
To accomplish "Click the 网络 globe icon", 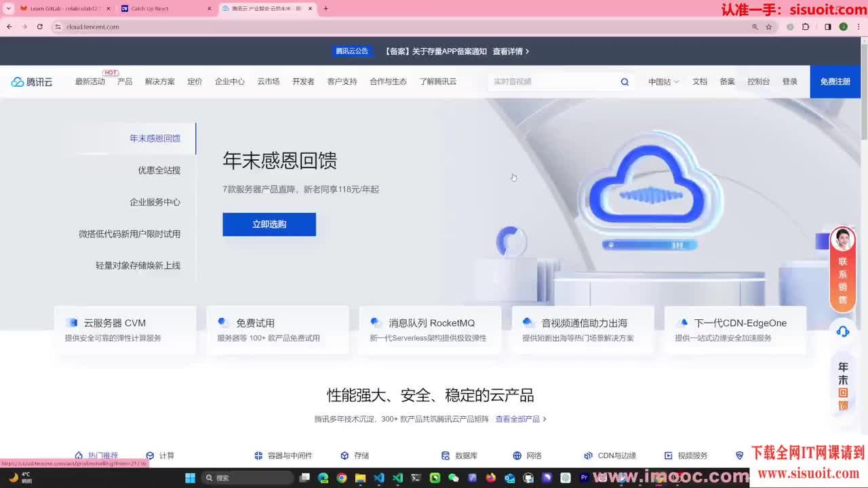I will (x=517, y=455).
